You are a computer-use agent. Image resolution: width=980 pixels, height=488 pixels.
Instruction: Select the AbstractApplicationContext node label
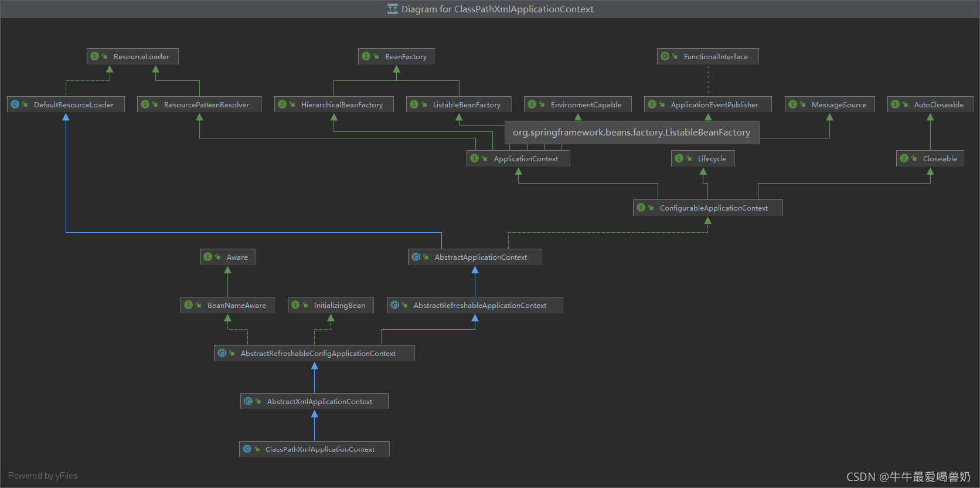(x=481, y=257)
